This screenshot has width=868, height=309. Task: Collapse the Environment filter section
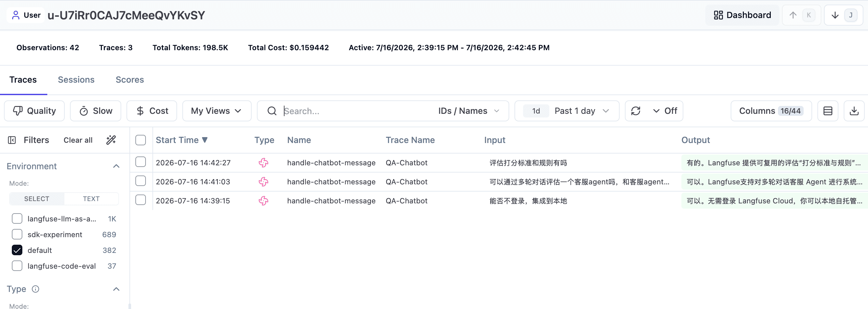click(116, 166)
